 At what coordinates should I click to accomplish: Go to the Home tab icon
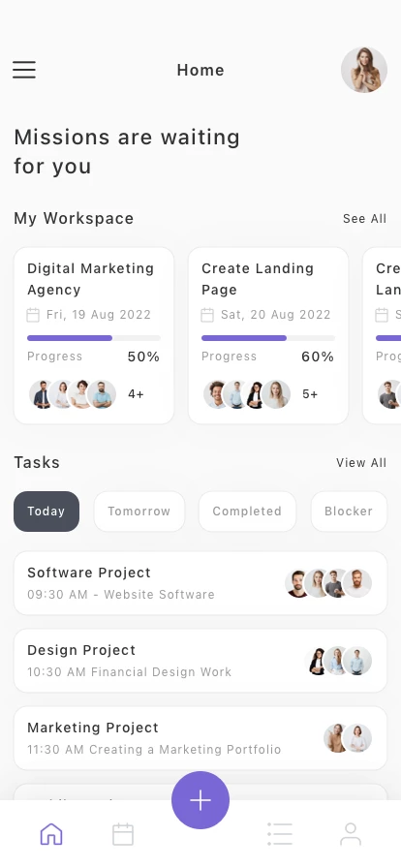[51, 834]
